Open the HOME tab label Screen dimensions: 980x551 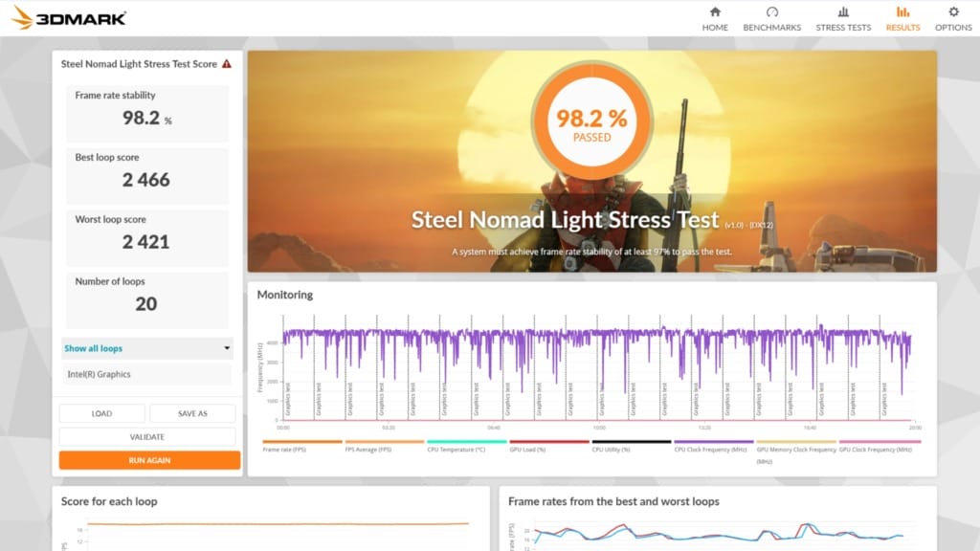coord(715,28)
